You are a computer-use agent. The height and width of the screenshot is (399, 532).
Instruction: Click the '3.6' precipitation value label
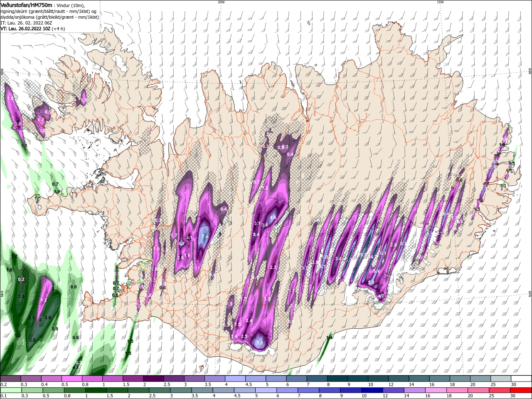264,225
